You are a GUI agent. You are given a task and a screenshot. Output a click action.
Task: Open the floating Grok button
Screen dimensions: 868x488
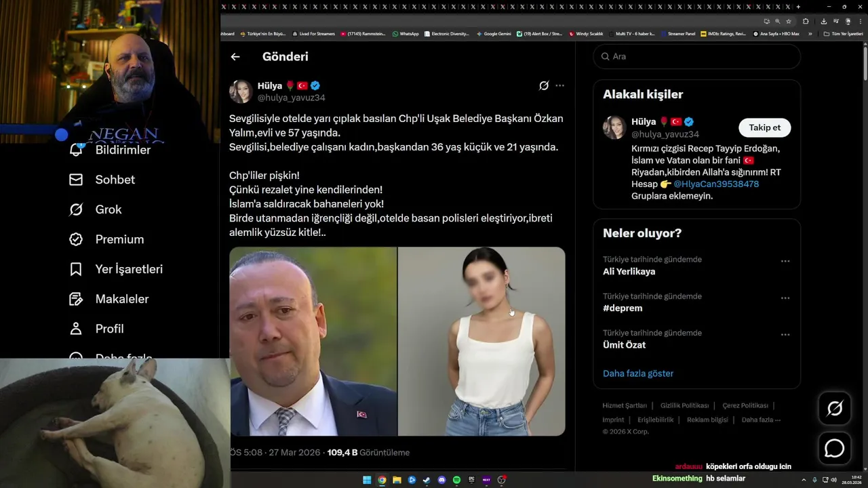coord(835,408)
